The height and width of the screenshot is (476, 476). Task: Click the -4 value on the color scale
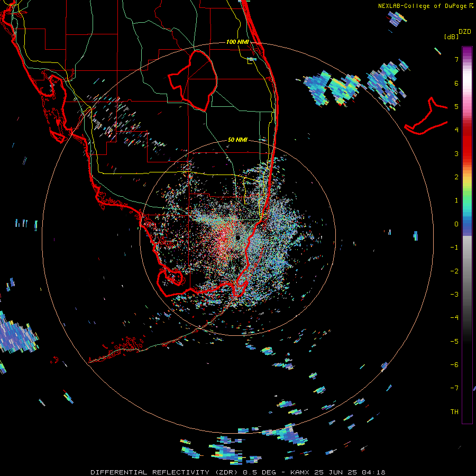[x=454, y=317]
